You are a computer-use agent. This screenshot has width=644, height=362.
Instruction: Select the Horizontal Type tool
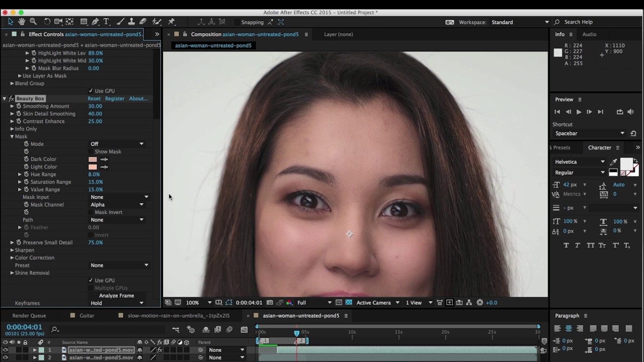[106, 22]
